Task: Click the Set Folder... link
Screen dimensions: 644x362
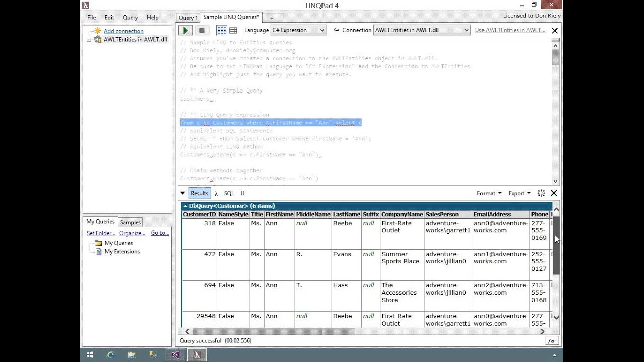Action: tap(101, 233)
